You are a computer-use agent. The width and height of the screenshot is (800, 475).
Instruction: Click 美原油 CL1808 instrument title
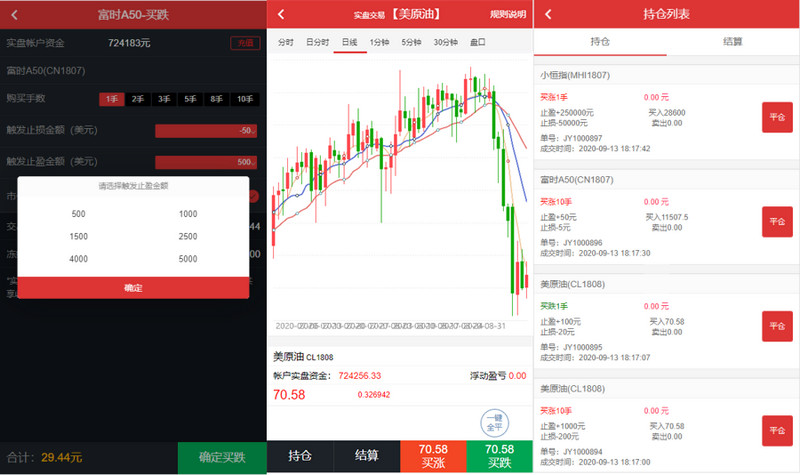303,357
